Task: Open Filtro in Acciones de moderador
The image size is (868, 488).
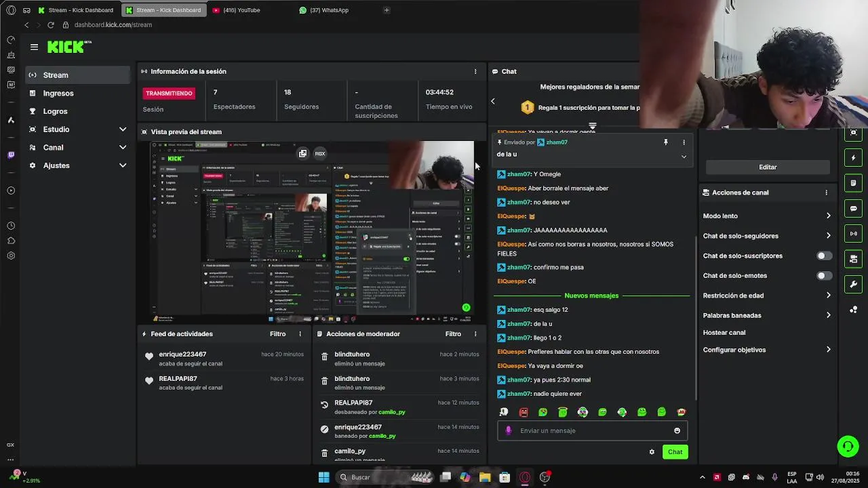Action: (x=453, y=333)
